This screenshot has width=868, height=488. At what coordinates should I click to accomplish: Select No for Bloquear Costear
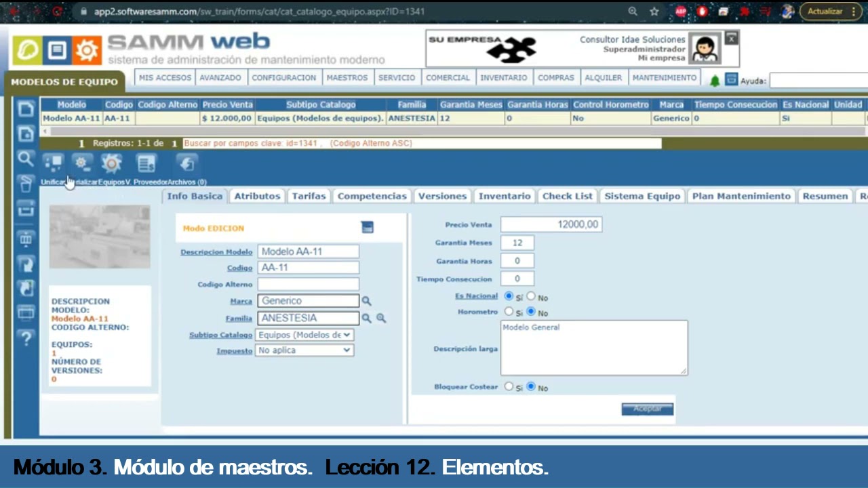click(531, 386)
